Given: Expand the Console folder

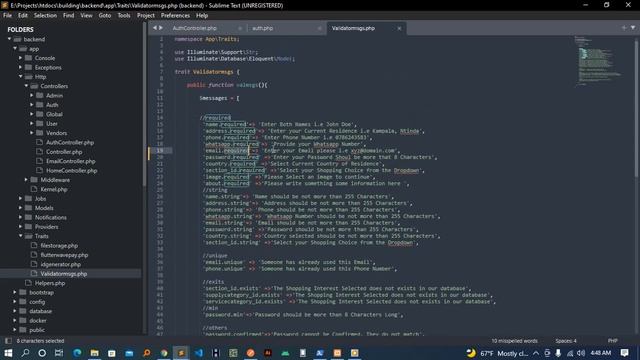Looking at the screenshot, I should click(x=20, y=58).
